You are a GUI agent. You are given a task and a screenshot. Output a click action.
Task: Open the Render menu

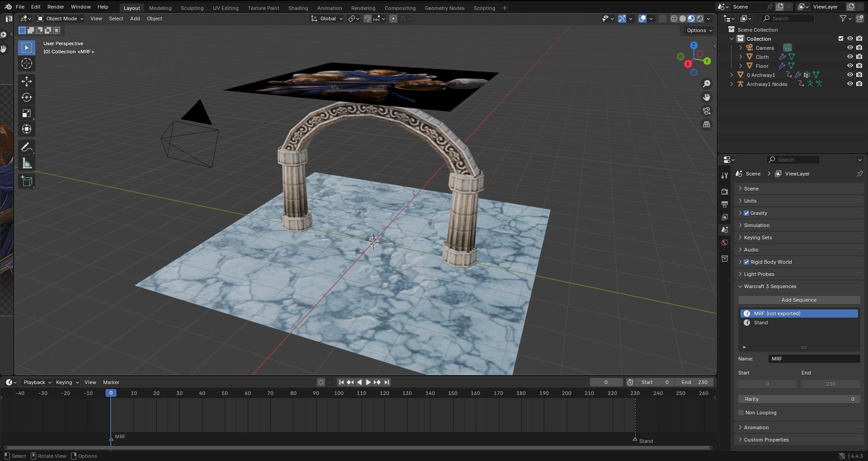point(56,7)
